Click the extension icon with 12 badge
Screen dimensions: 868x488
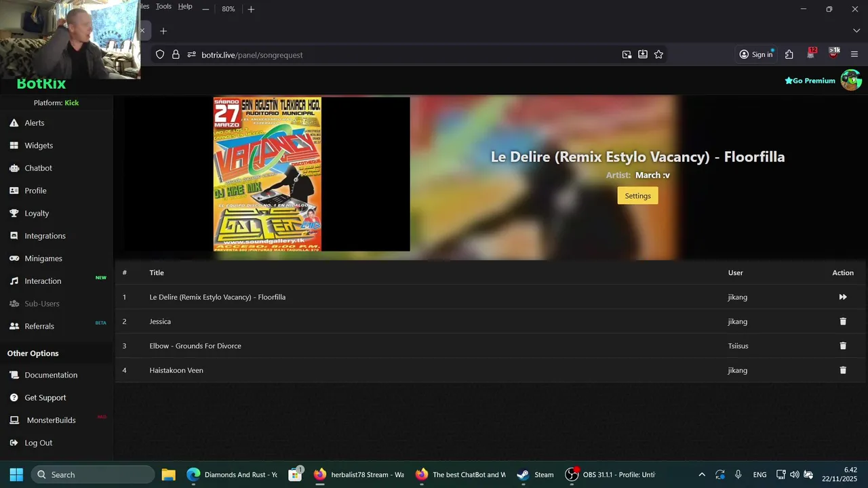point(812,54)
